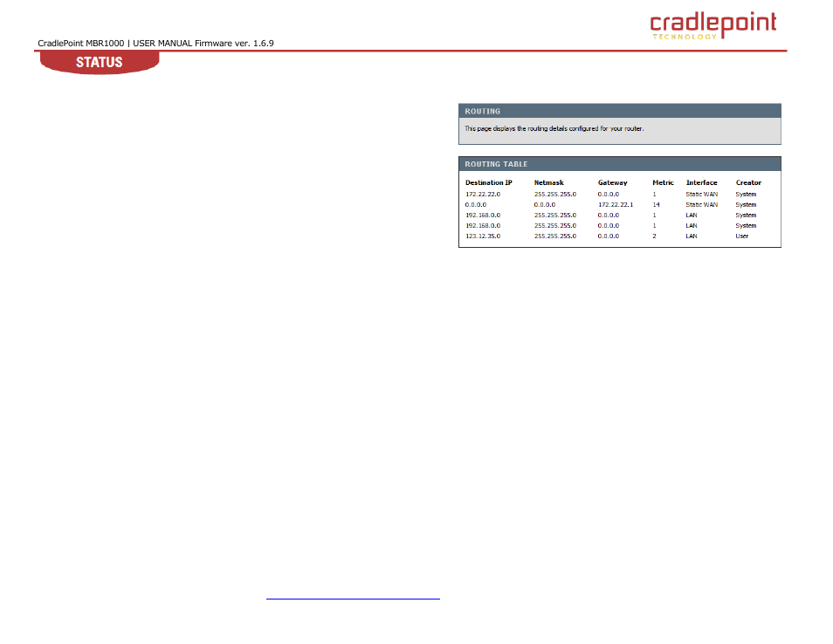
Task: Click the Creator column header
Action: point(748,182)
